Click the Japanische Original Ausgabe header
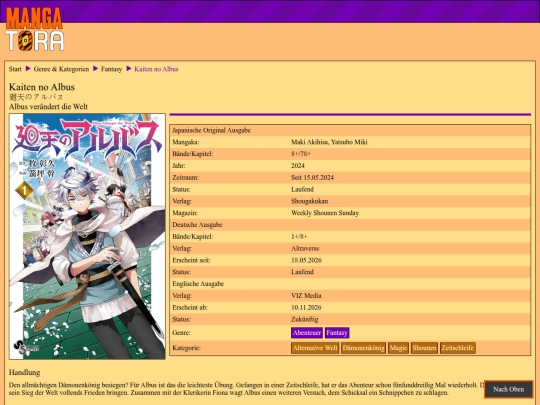Image resolution: width=540 pixels, height=405 pixels. pos(211,130)
